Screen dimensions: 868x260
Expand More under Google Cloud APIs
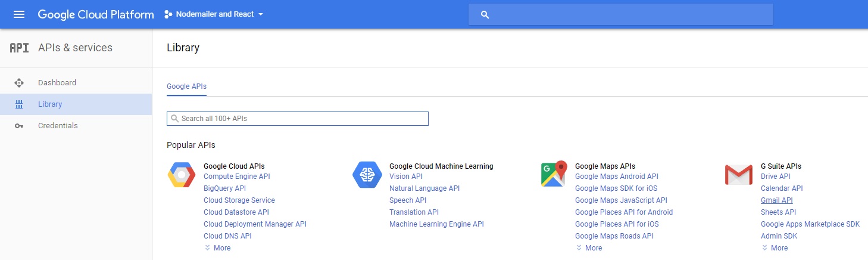pyautogui.click(x=218, y=248)
